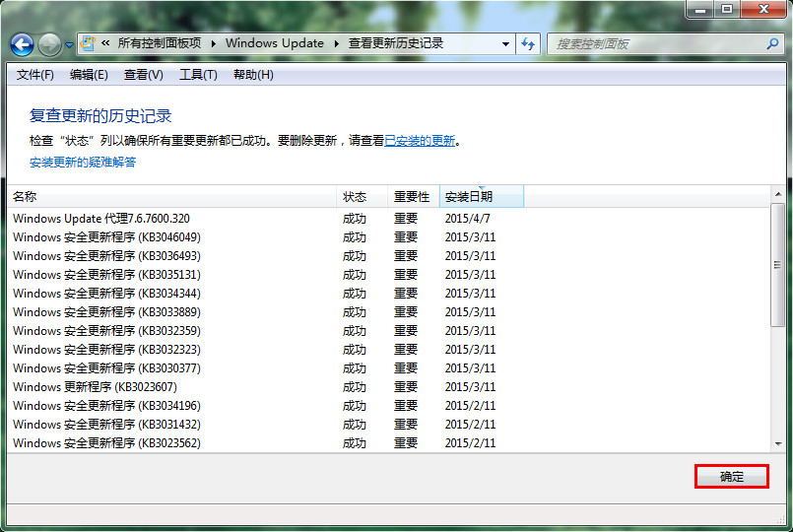The width and height of the screenshot is (793, 532).
Task: Sort by 重要性 column header
Action: pos(414,197)
